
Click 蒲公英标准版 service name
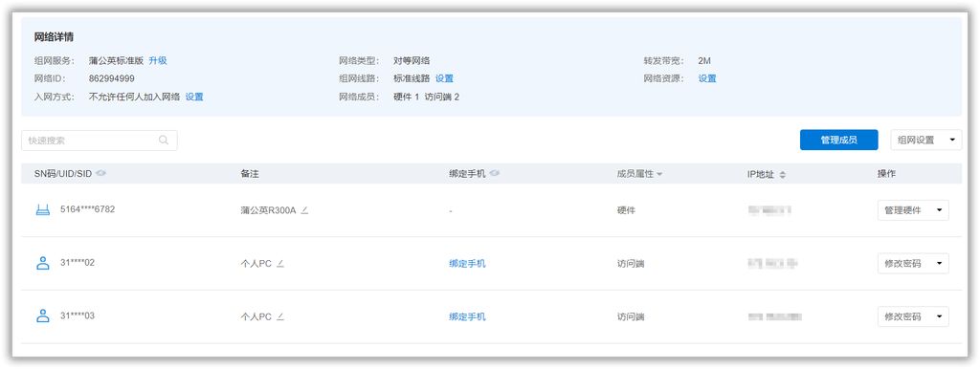[x=116, y=60]
